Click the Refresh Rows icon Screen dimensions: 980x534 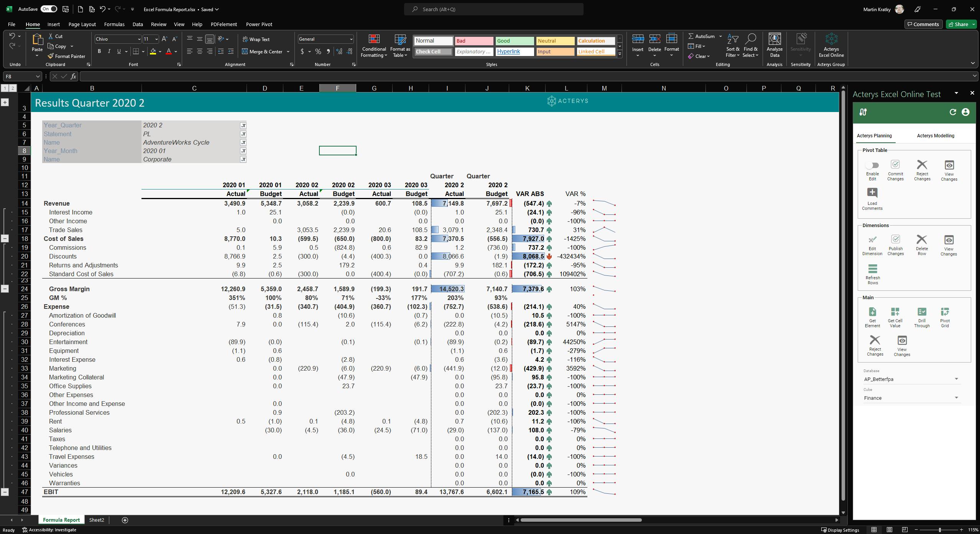point(872,269)
